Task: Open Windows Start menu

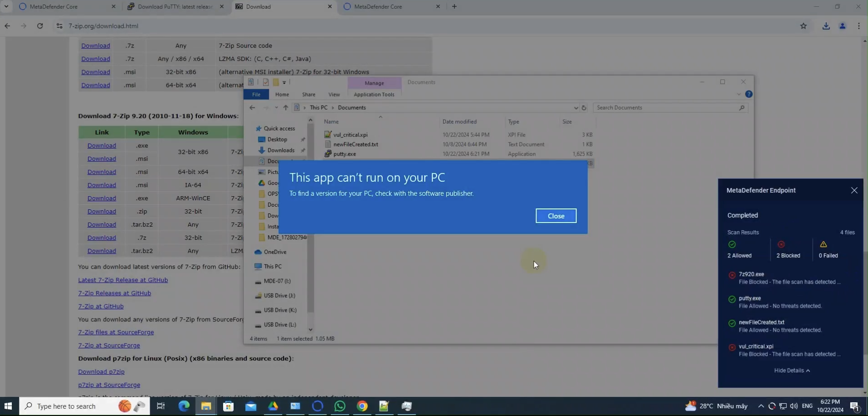Action: 8,406
